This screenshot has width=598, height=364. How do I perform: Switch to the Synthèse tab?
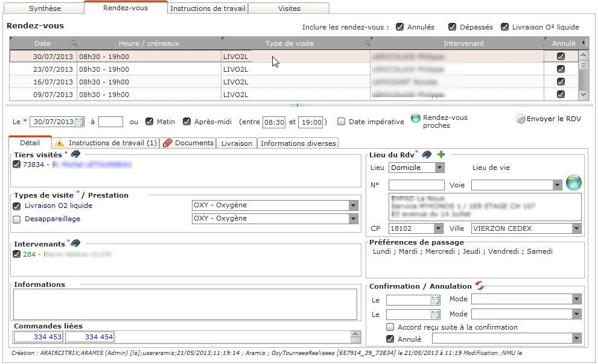click(45, 8)
